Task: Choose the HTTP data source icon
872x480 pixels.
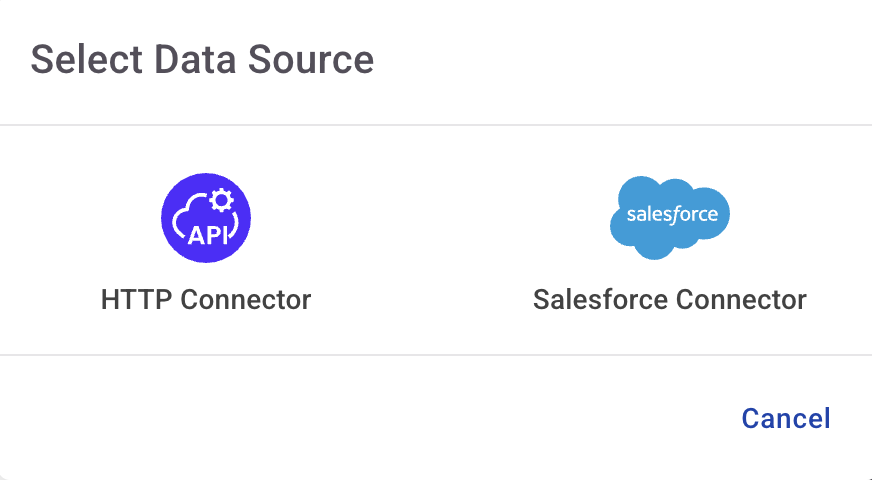Action: click(x=206, y=217)
